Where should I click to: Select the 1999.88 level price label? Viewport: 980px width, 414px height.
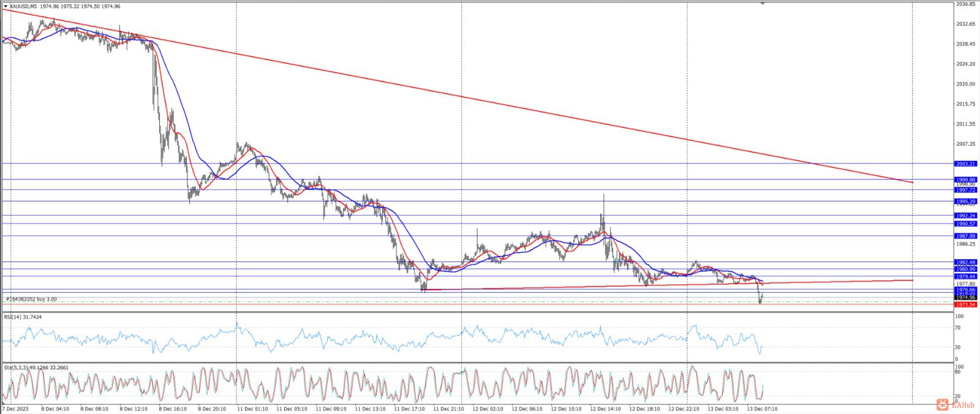tap(966, 179)
